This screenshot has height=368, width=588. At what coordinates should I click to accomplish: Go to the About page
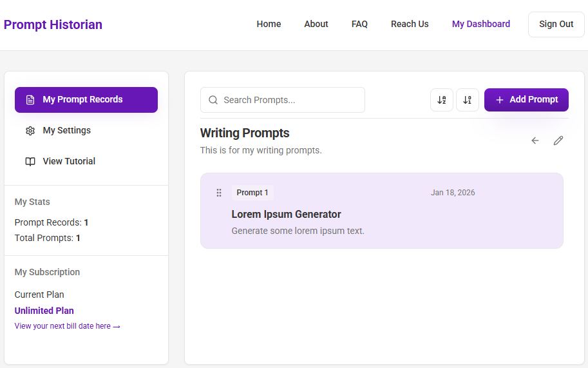pos(316,24)
